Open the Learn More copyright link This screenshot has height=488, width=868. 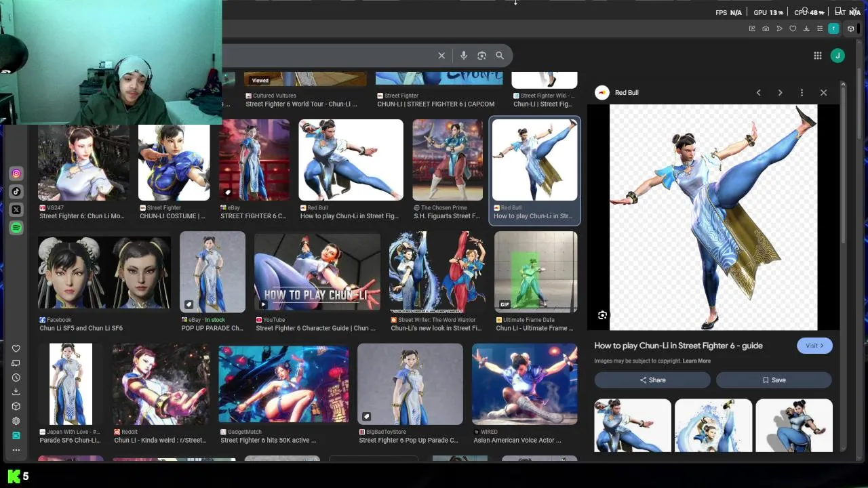[696, 361]
